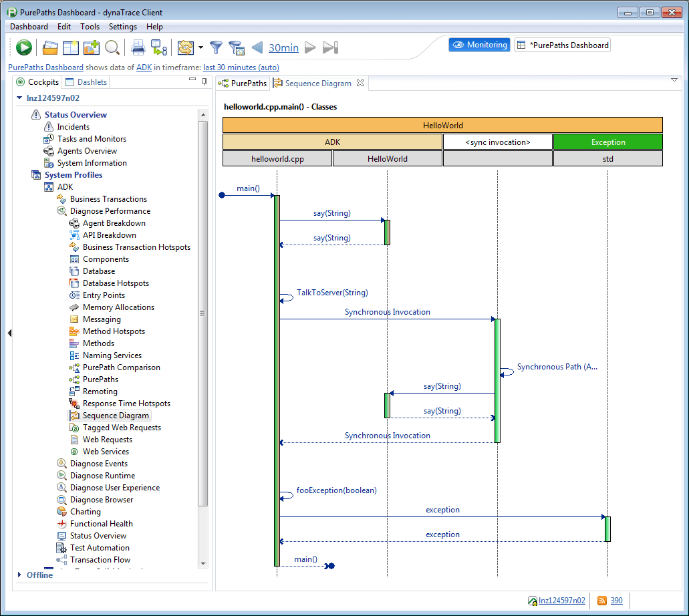Image resolution: width=689 pixels, height=616 pixels.
Task: Click the Response Time Hotspots icon
Action: (74, 404)
